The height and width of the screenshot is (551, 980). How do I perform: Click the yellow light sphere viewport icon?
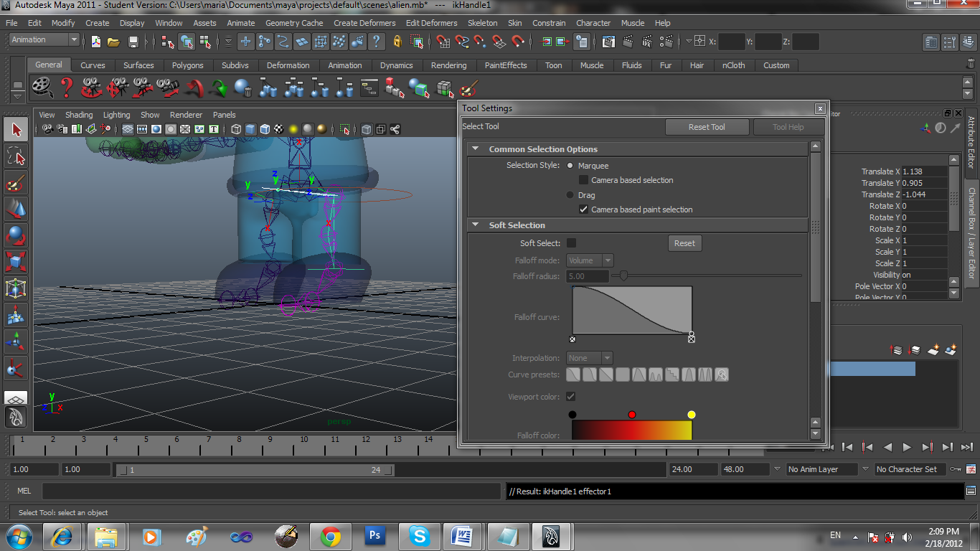click(x=293, y=130)
